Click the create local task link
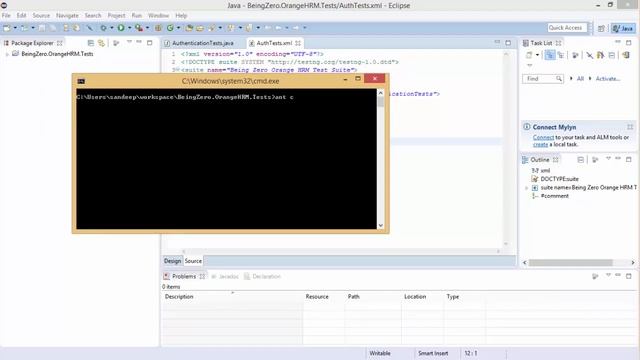This screenshot has width=640, height=360. (540, 144)
